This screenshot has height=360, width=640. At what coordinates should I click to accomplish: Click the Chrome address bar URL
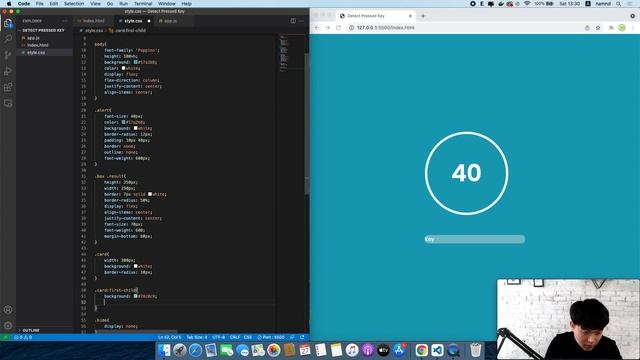coord(386,28)
